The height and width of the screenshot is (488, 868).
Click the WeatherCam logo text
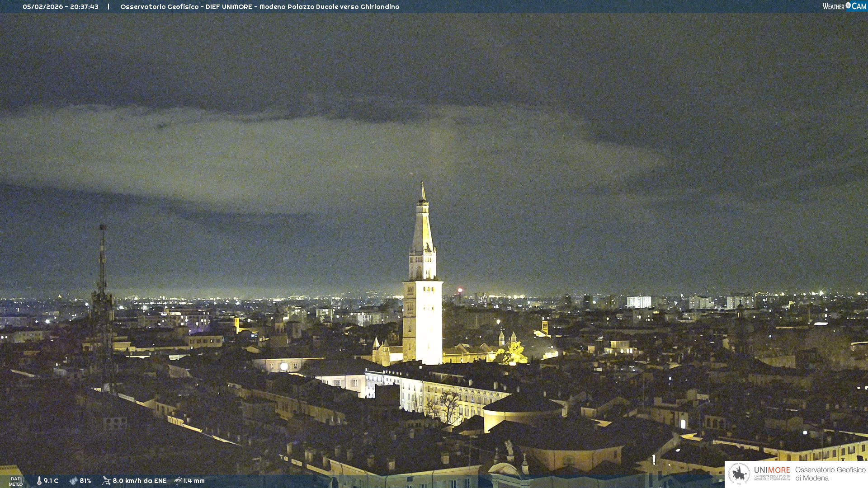834,6
